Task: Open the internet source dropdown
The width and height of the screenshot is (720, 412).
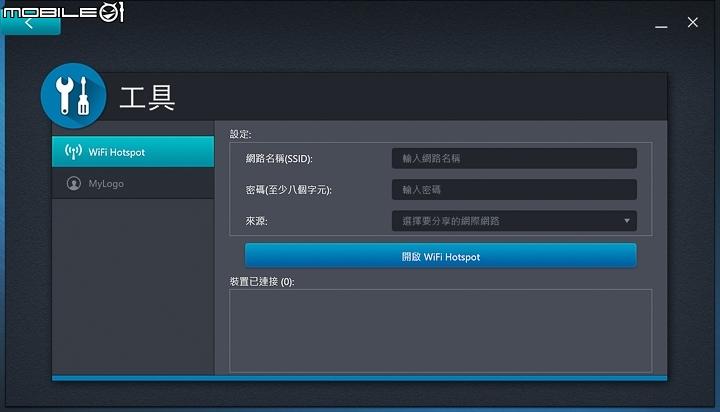Action: 514,221
